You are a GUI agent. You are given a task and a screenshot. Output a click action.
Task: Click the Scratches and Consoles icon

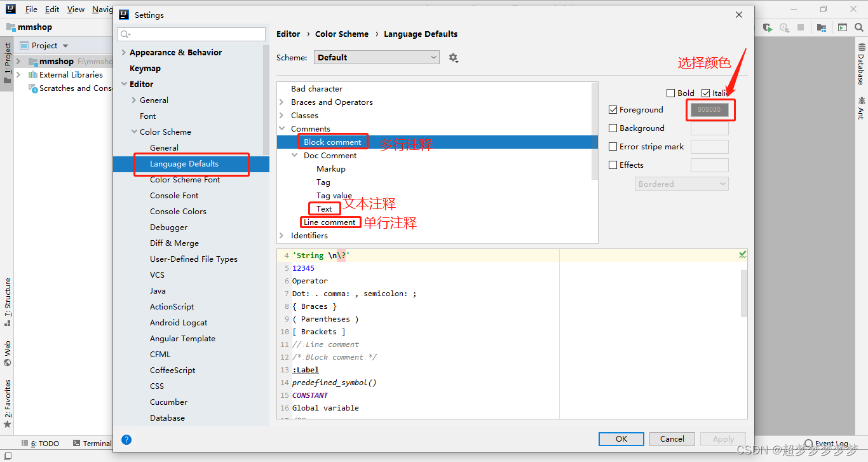(33, 88)
